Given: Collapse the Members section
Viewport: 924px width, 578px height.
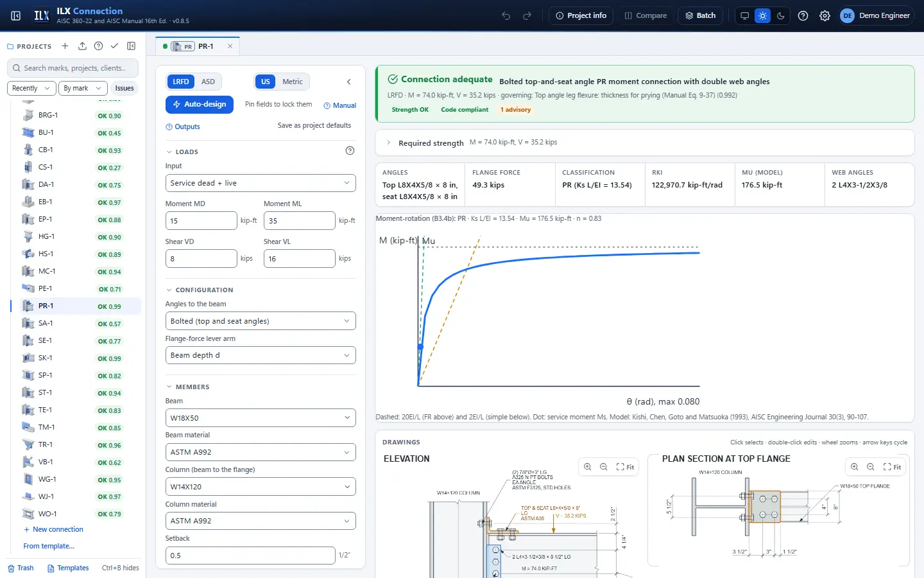Looking at the screenshot, I should (x=188, y=387).
